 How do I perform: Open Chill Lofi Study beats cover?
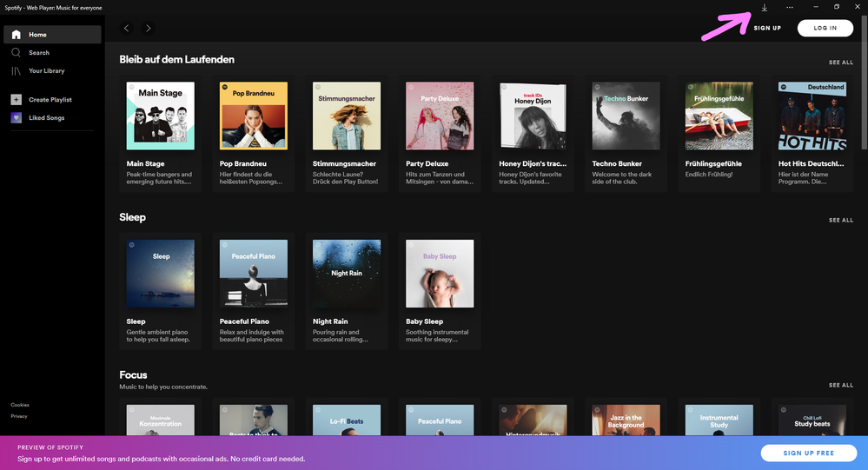(812, 420)
